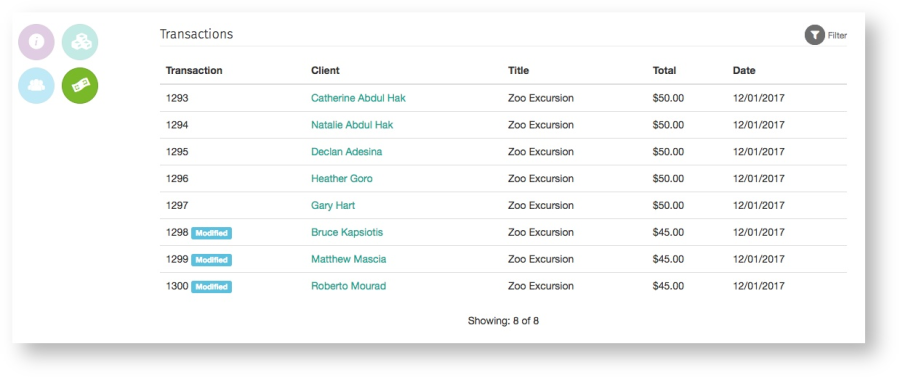Click the $50.00 total for Catherine Abdul Hak

[x=668, y=98]
